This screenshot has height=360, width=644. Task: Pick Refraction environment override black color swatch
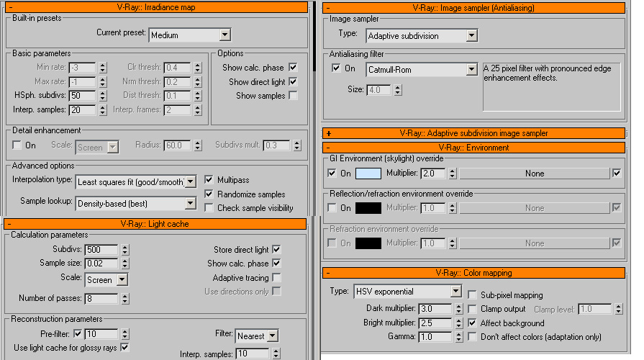[x=368, y=243]
